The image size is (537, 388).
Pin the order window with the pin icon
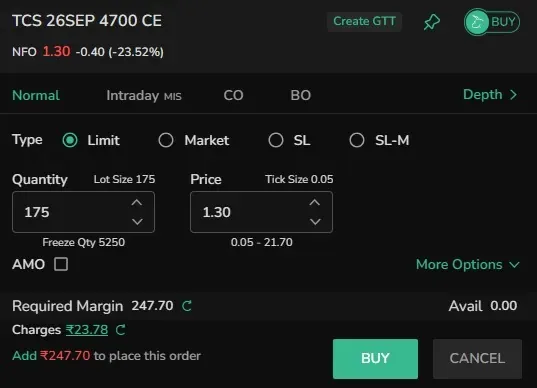[x=432, y=22]
